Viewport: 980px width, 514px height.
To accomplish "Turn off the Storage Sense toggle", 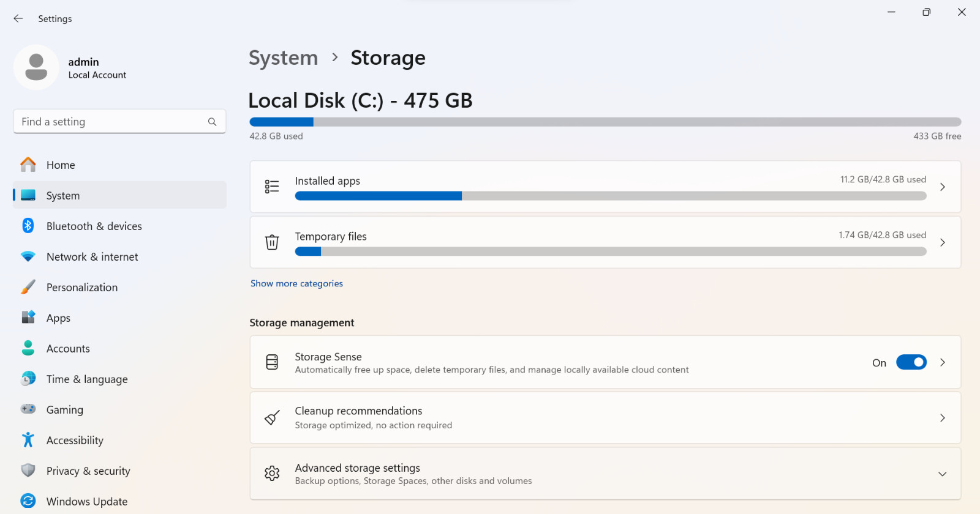I will click(x=911, y=362).
